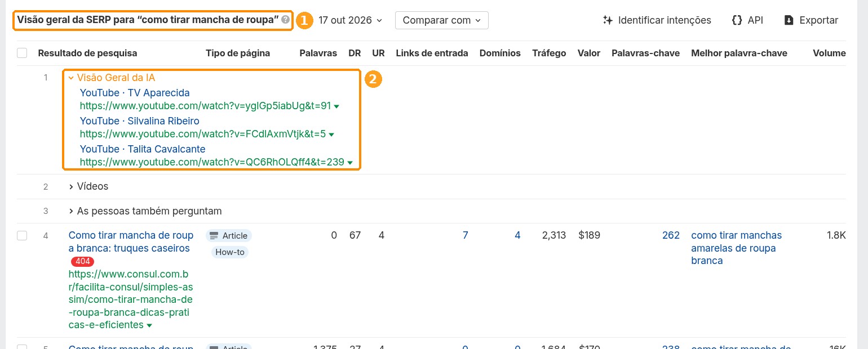This screenshot has height=349, width=868.
Task: Open dropdown arrow after TV Aparecida URL
Action: [336, 106]
